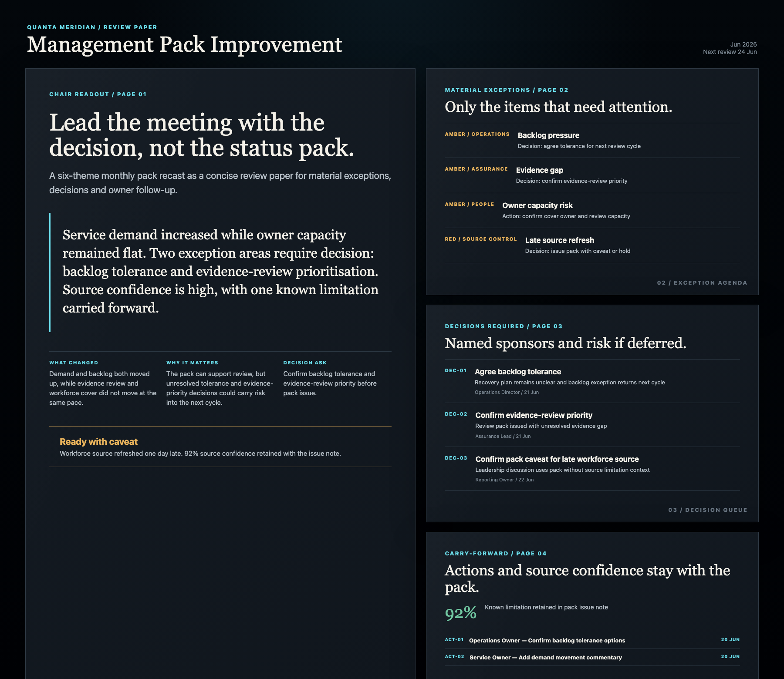Click 'Assurance Lead / 21 Jun' sponsor line
The width and height of the screenshot is (784, 679).
coord(503,437)
